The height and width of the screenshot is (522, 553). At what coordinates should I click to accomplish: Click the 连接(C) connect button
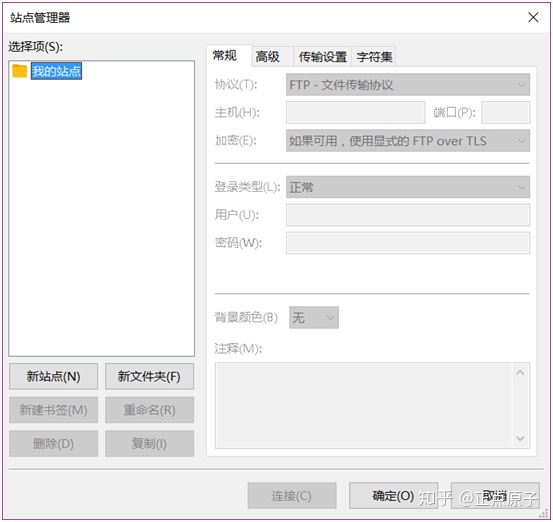(292, 496)
